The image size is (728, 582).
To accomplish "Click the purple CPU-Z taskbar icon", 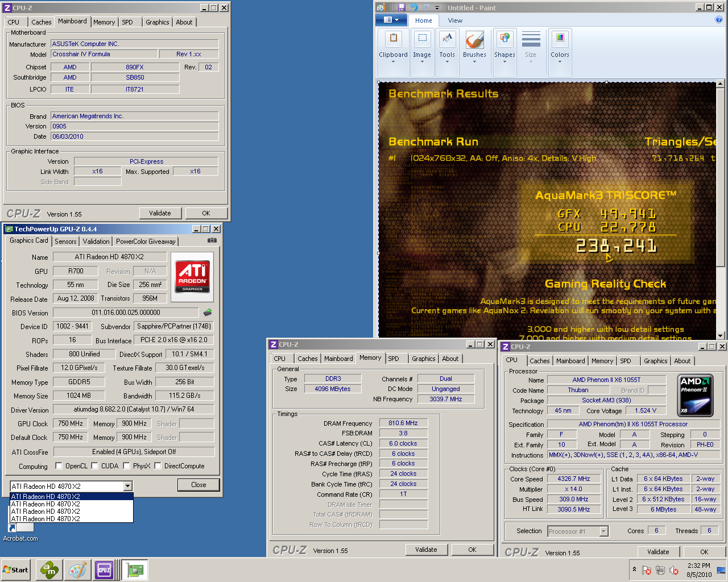I will [104, 570].
